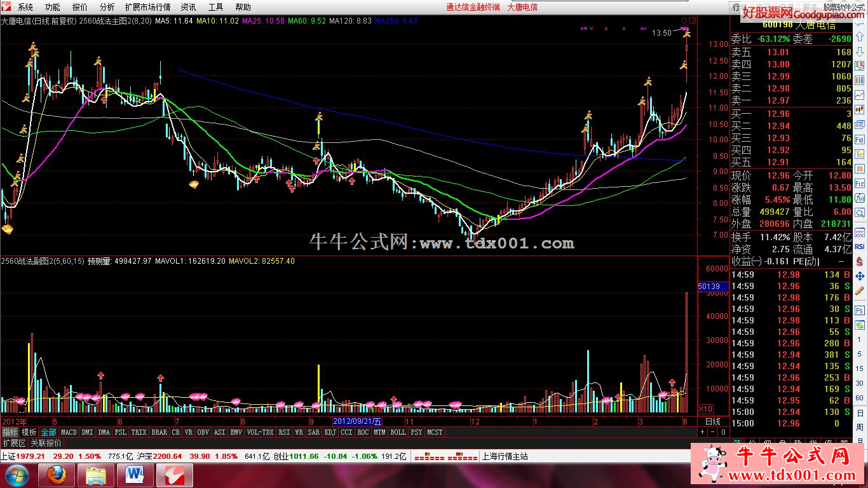
Task: Click the 日线 period label
Action: pyautogui.click(x=713, y=421)
